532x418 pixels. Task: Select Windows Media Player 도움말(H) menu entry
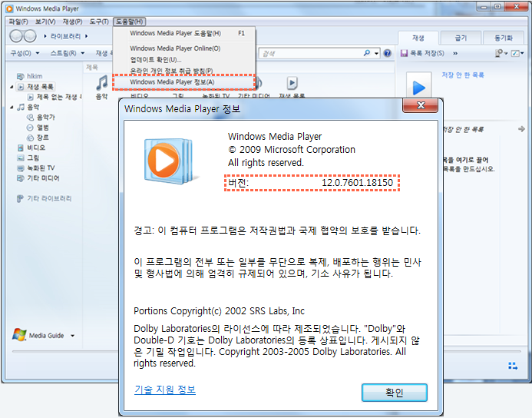pos(184,33)
